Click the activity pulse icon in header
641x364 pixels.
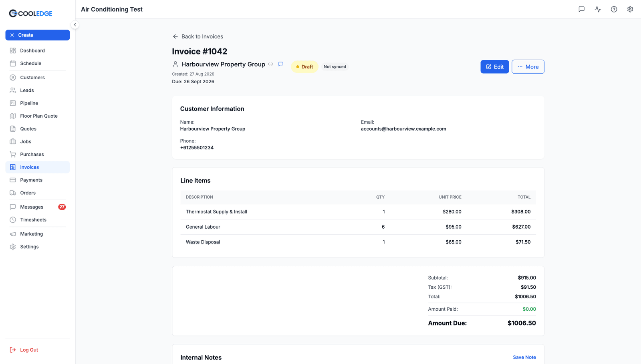tap(598, 9)
